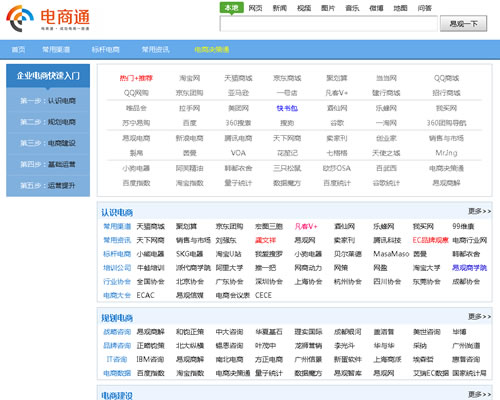
Task: Open 更多>> for the 电商建设 section
Action: point(479,394)
